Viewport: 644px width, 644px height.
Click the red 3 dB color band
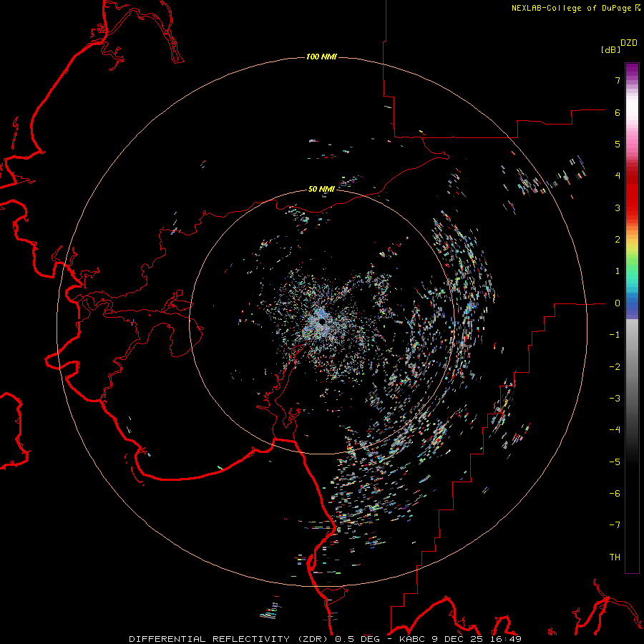pos(632,208)
